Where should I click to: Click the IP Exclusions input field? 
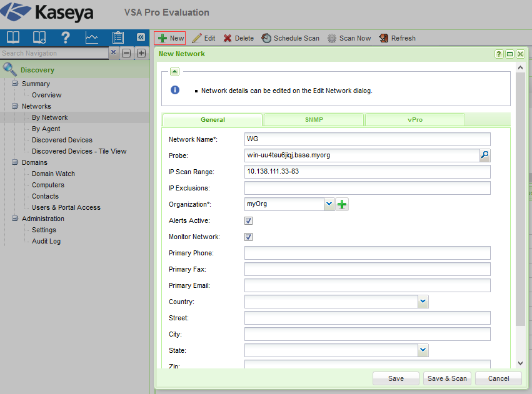(x=367, y=188)
